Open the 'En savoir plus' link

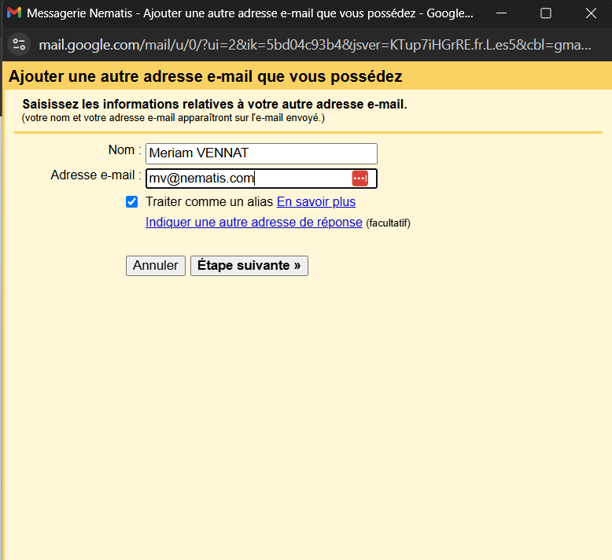click(x=315, y=202)
